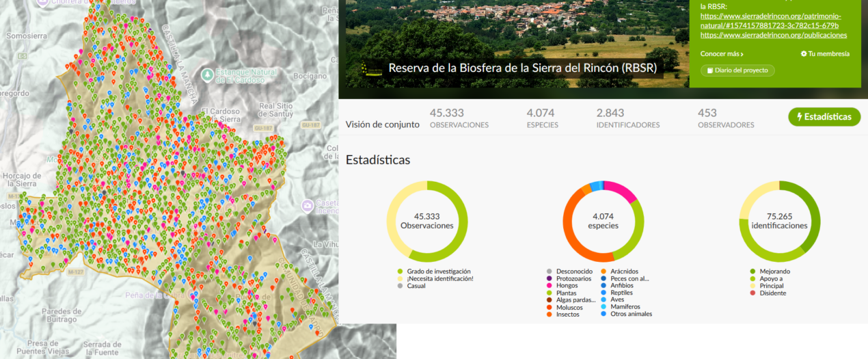Image resolution: width=868 pixels, height=359 pixels.
Task: Open the Diario del proyecto button
Action: pyautogui.click(x=738, y=70)
